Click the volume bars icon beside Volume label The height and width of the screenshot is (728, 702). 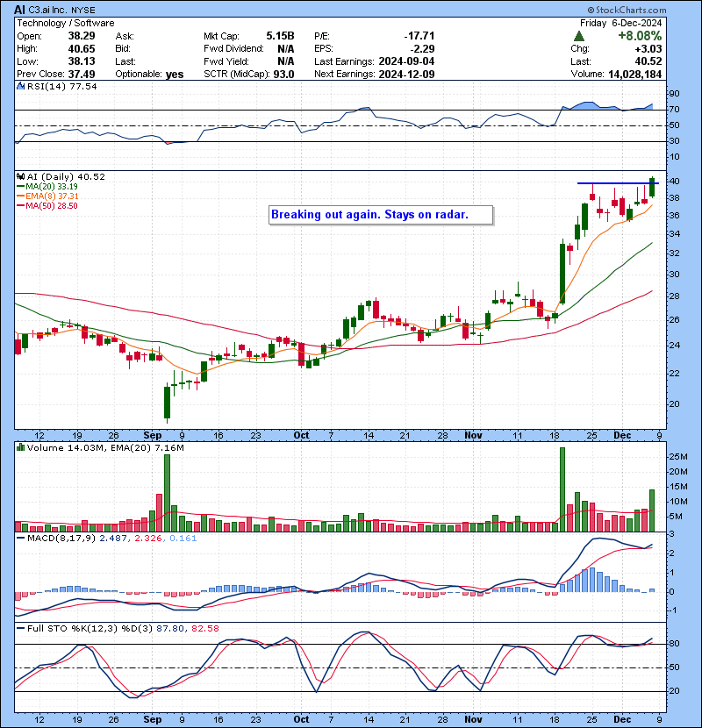pos(20,447)
